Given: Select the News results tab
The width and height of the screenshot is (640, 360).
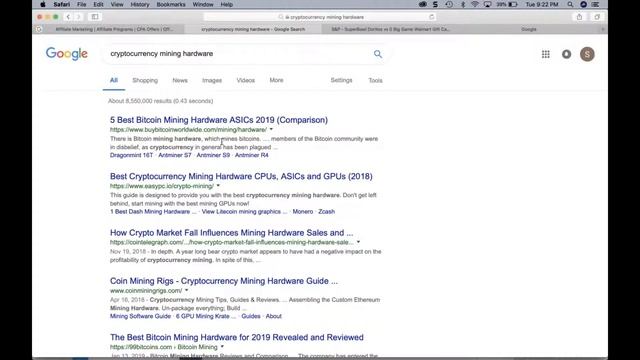Looking at the screenshot, I should point(180,80).
